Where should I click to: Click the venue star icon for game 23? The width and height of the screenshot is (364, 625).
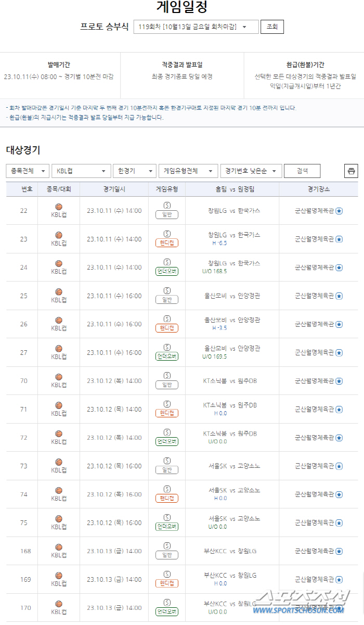[x=339, y=239]
